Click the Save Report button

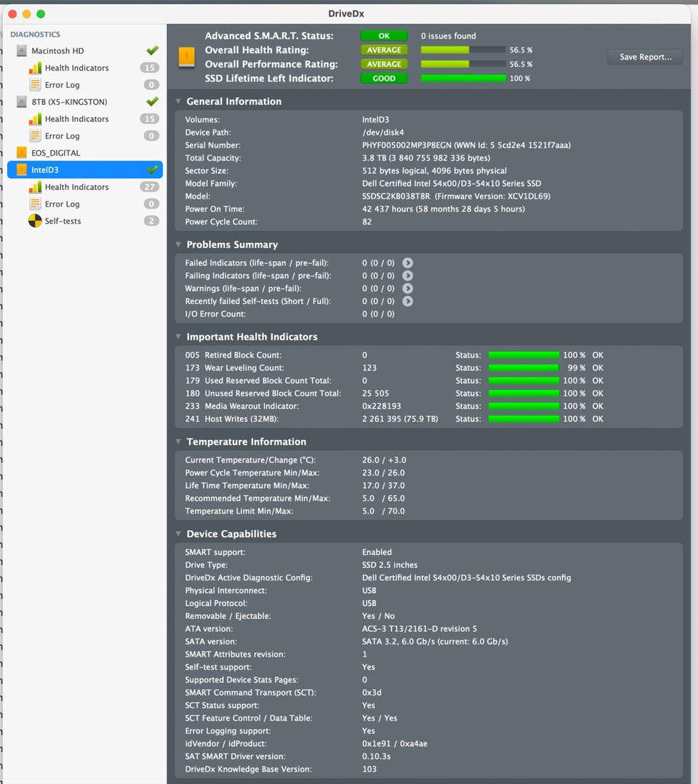[646, 57]
